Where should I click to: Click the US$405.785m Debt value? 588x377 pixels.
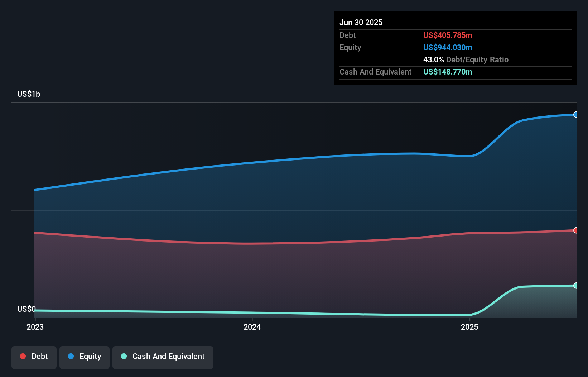coord(448,35)
